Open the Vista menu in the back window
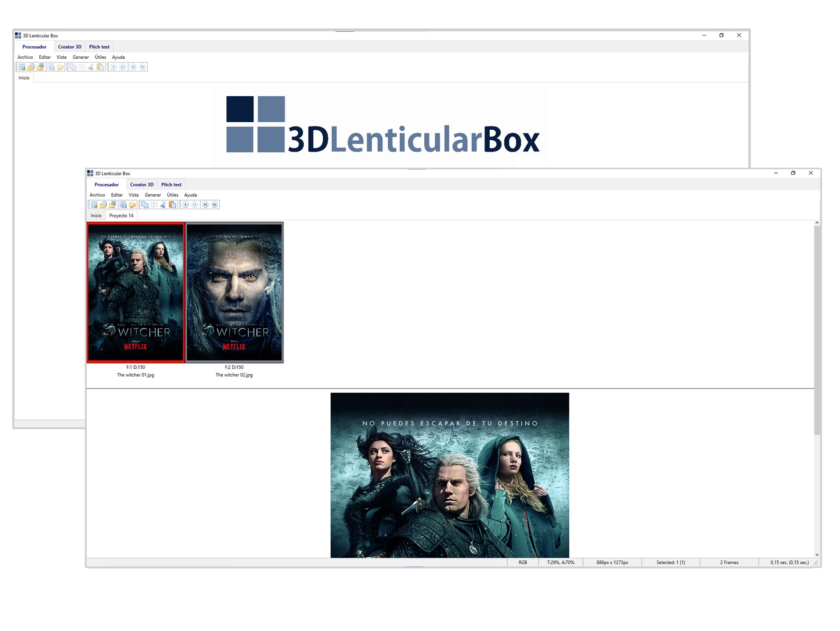The image size is (840, 631). tap(61, 57)
